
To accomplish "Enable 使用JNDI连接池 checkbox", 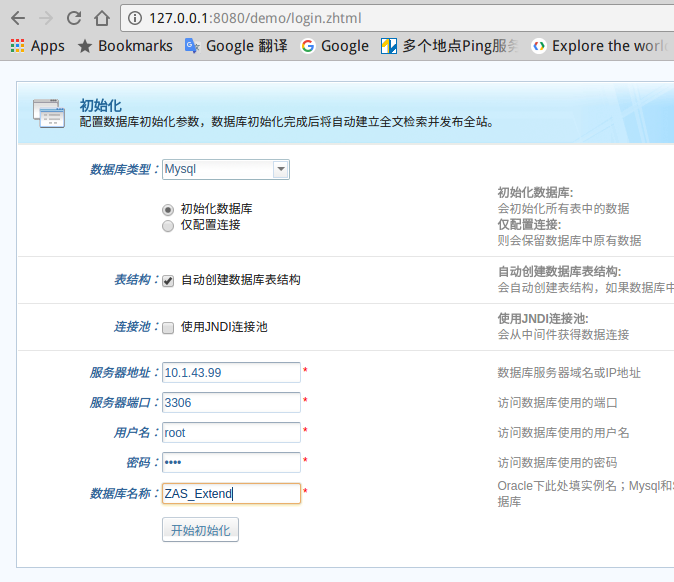I will point(168,327).
